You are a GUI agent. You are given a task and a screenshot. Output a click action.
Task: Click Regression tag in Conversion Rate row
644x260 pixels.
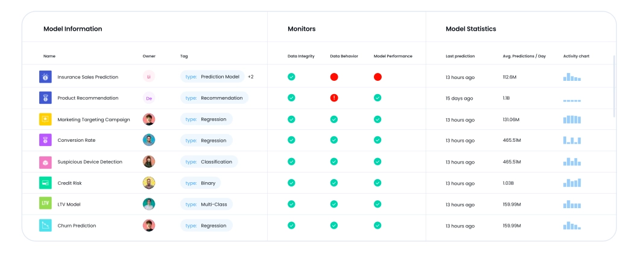tap(206, 141)
